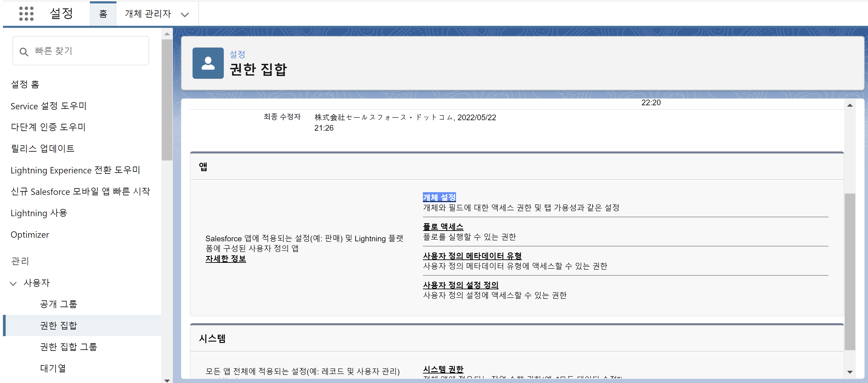Click the sidebar scrollbar thumb
Viewport: 868px width, 383px height.
pyautogui.click(x=167, y=100)
